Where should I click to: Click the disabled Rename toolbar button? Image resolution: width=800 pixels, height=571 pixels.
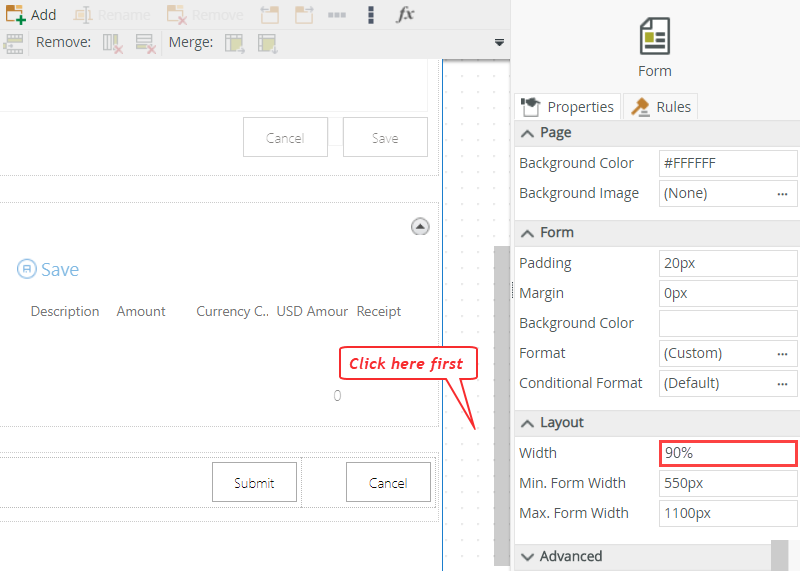112,14
